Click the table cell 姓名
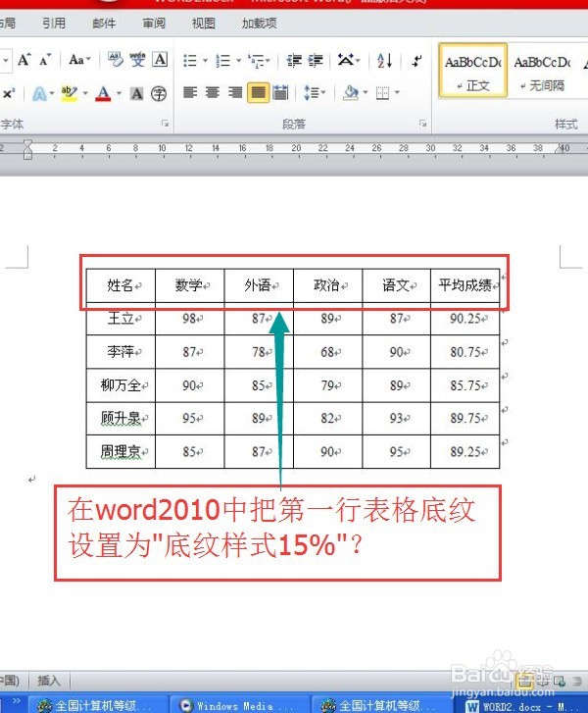The width and height of the screenshot is (588, 713). 121,285
